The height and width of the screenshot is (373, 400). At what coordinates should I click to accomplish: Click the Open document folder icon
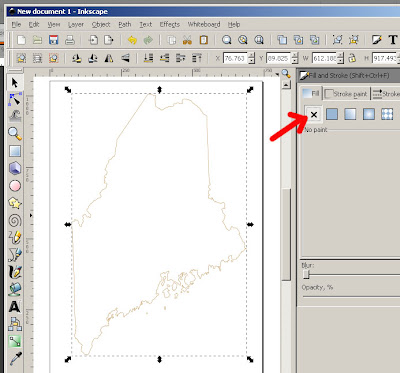click(37, 40)
